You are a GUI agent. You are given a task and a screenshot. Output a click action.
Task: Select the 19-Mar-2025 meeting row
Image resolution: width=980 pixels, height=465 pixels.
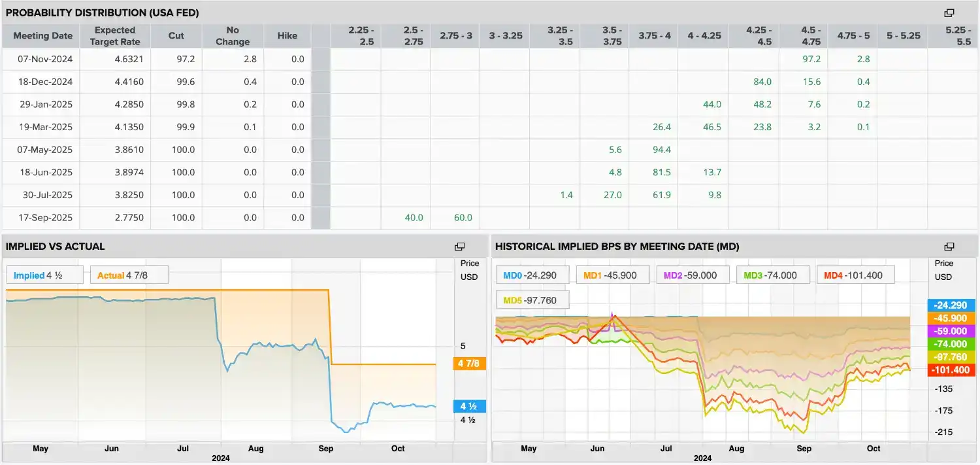click(490, 127)
